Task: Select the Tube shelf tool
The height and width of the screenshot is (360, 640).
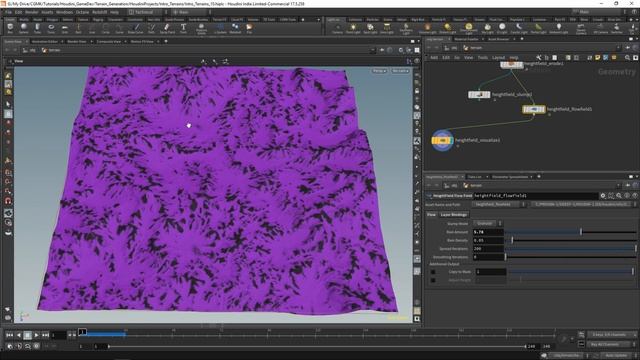Action: [37, 28]
